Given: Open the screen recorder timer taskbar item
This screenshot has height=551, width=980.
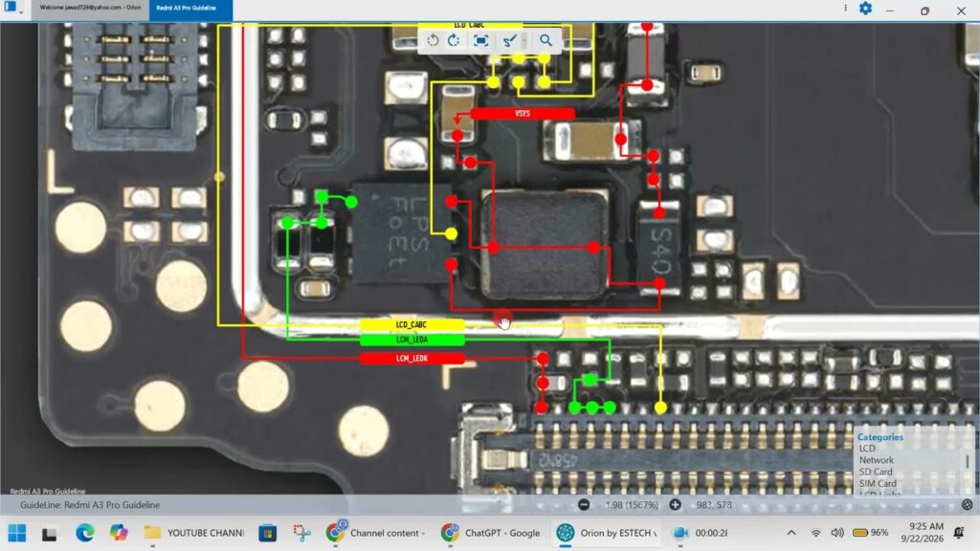Looking at the screenshot, I should (x=700, y=533).
